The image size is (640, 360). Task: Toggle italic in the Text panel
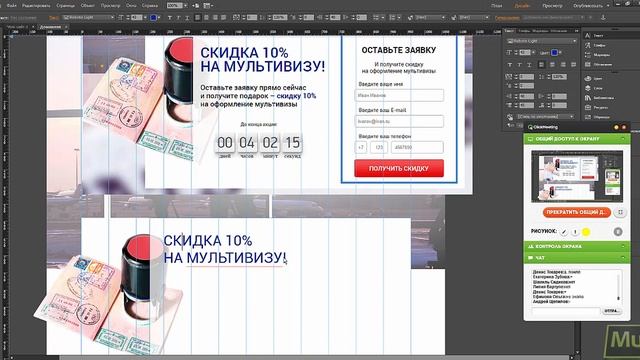[x=520, y=65]
